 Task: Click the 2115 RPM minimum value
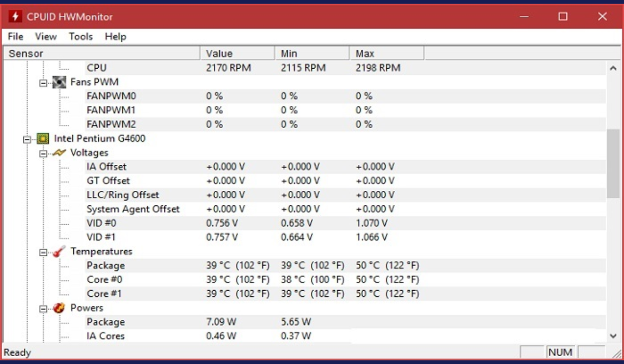(303, 68)
